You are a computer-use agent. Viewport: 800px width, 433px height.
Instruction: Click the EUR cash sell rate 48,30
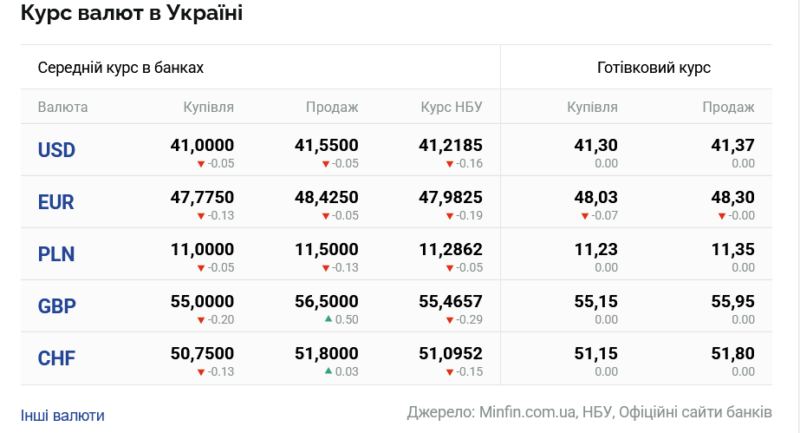[x=732, y=198]
